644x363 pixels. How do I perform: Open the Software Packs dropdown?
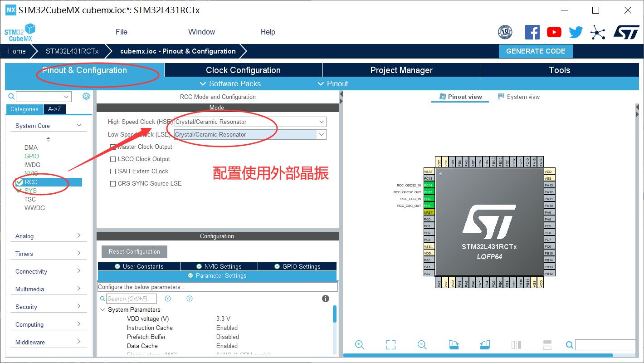(x=230, y=83)
